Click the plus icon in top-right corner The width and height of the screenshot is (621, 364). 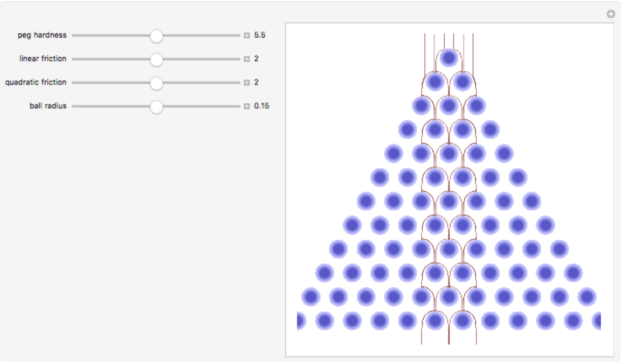[x=611, y=15]
